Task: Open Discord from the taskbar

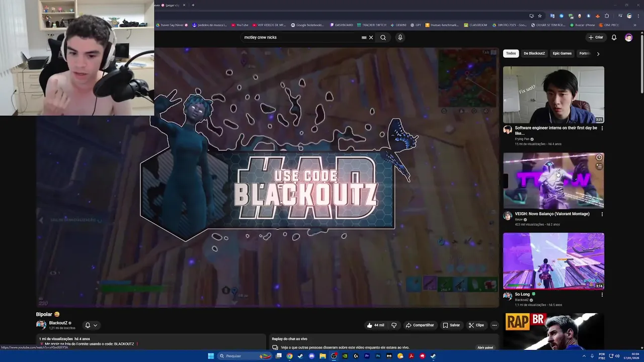Action: tap(311, 356)
